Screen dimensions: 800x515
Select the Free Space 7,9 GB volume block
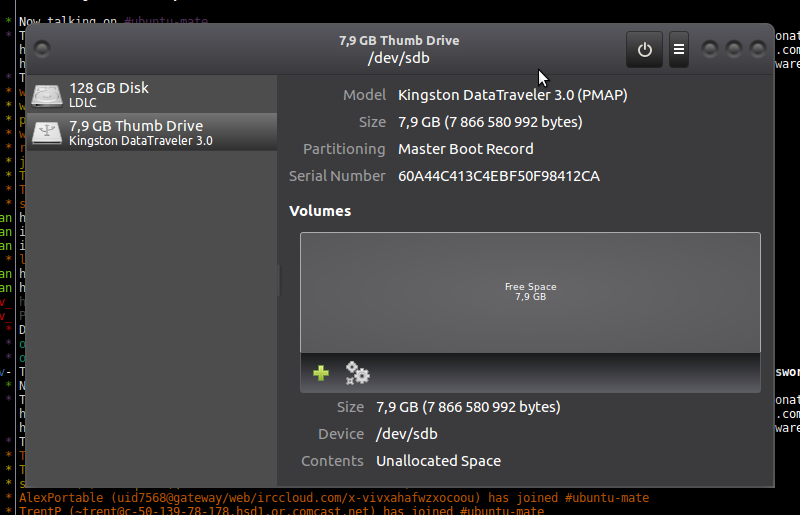530,292
